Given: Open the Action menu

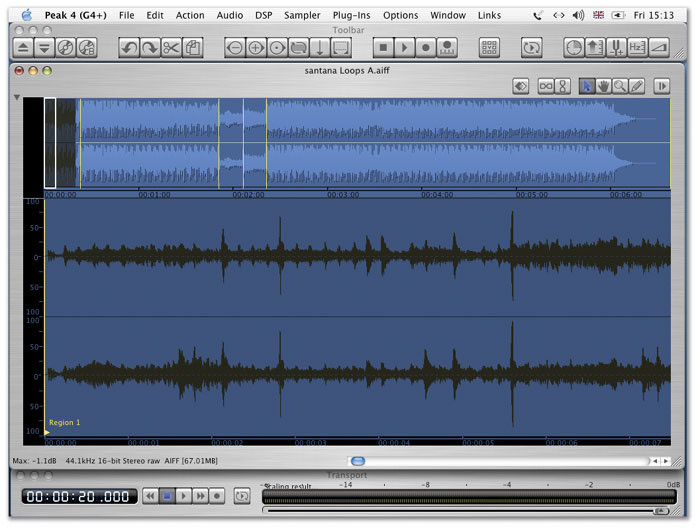Looking at the screenshot, I should (190, 15).
